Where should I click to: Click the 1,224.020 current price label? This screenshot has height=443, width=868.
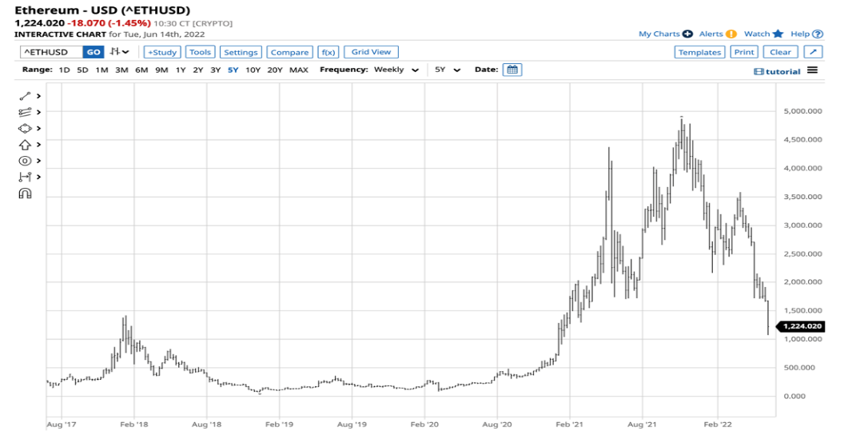click(x=801, y=326)
